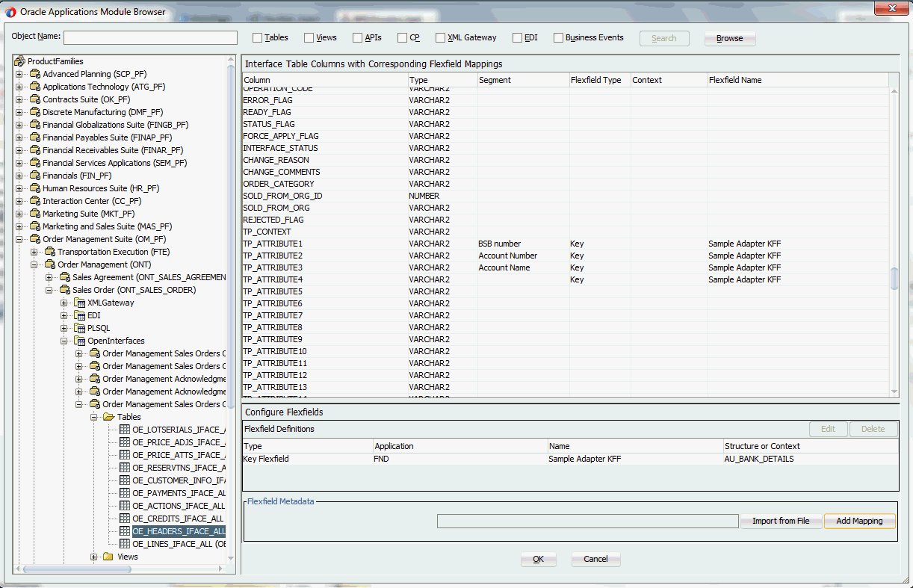
Task: Collapse the Order Management (ONT) node
Action: pyautogui.click(x=34, y=264)
